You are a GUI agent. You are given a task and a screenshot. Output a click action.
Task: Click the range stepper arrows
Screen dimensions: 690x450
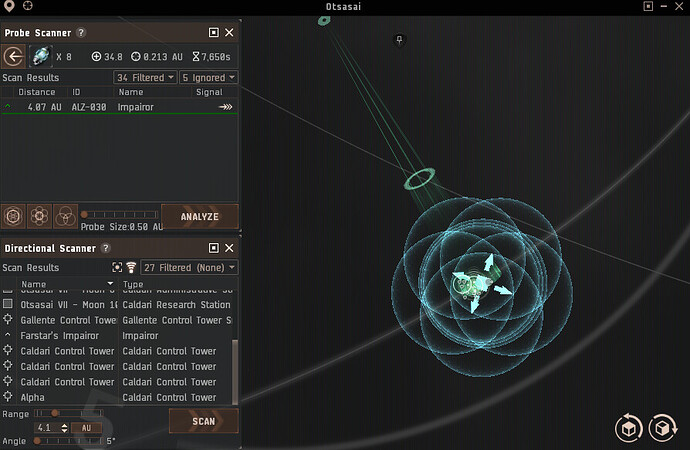tap(65, 428)
